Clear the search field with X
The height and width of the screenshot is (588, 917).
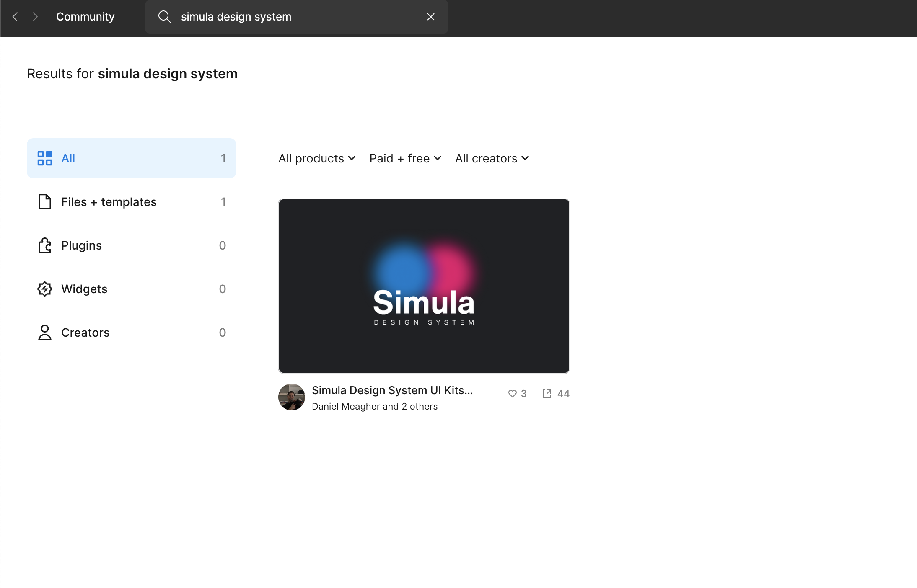coord(430,17)
